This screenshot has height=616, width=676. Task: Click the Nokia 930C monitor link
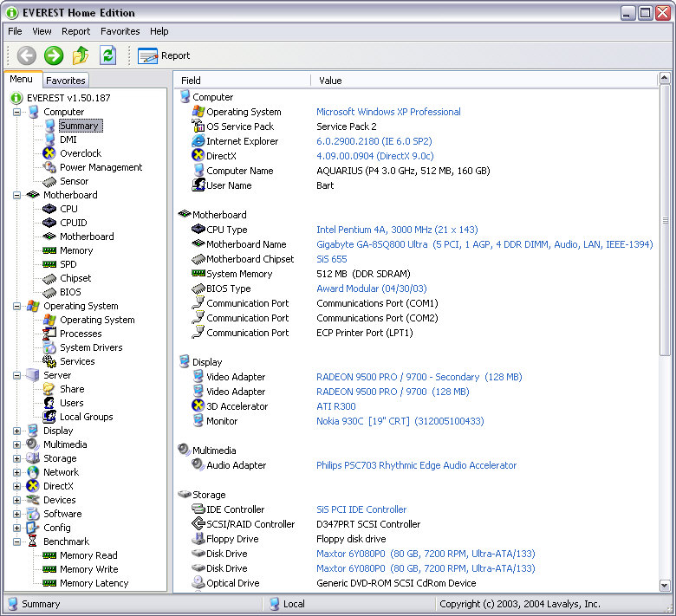click(400, 421)
